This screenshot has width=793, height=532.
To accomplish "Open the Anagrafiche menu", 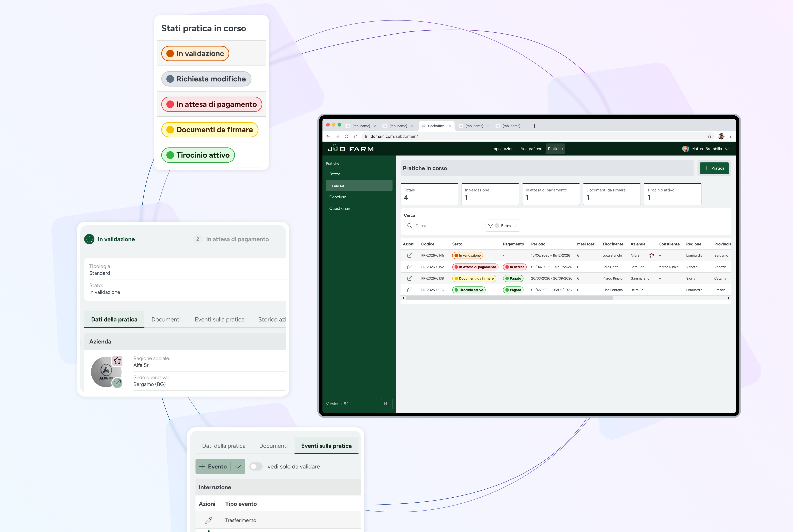I will tap(531, 149).
